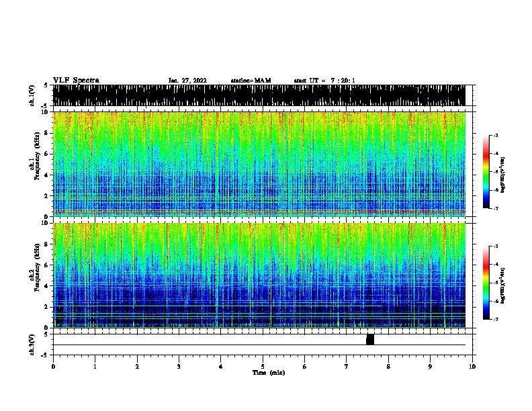Click time axis tick label "0"
The image size is (532, 411).
coord(53,367)
